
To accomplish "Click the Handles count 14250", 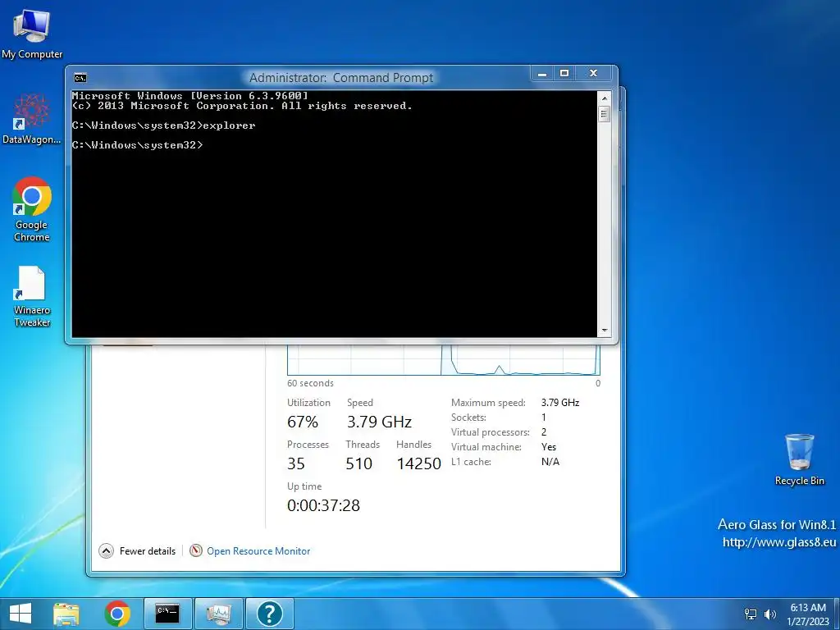I will pos(419,463).
